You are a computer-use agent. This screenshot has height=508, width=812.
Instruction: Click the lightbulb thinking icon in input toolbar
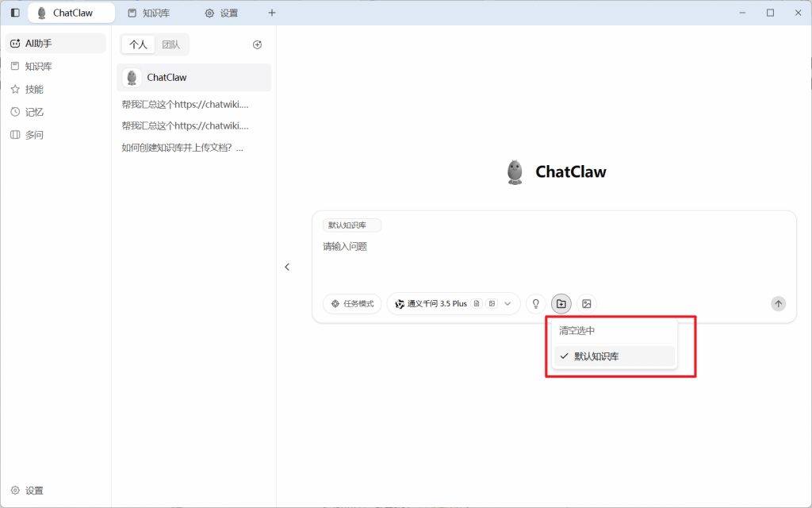535,303
